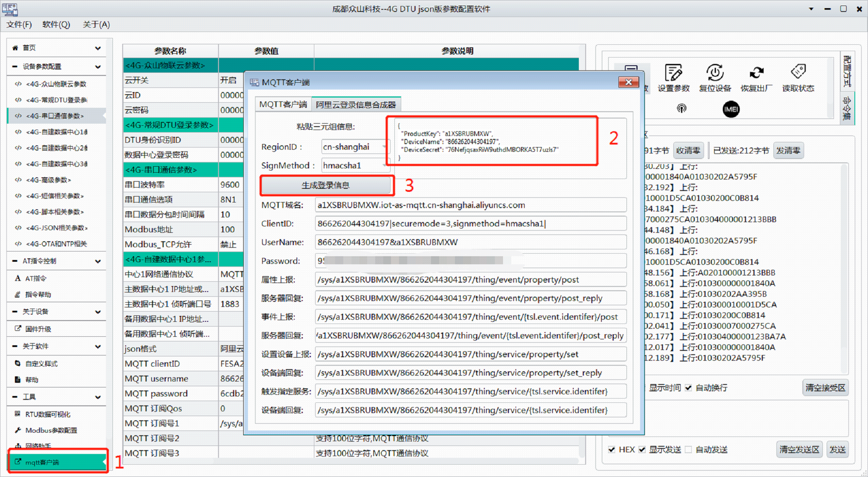Screen dimensions: 868x477
Task: Click the 清空发送区 button
Action: [x=799, y=449]
